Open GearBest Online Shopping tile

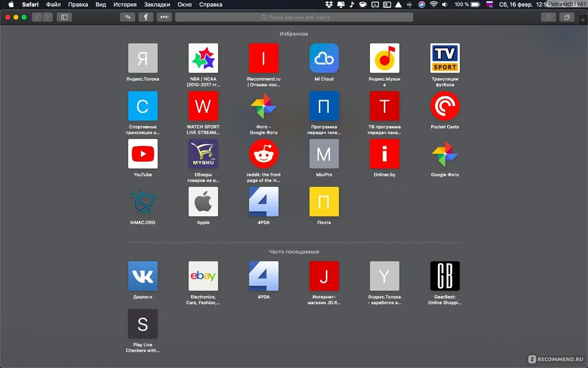445,276
